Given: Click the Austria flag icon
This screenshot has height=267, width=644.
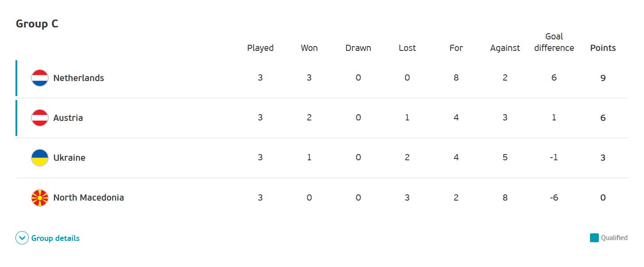Looking at the screenshot, I should 40,118.
